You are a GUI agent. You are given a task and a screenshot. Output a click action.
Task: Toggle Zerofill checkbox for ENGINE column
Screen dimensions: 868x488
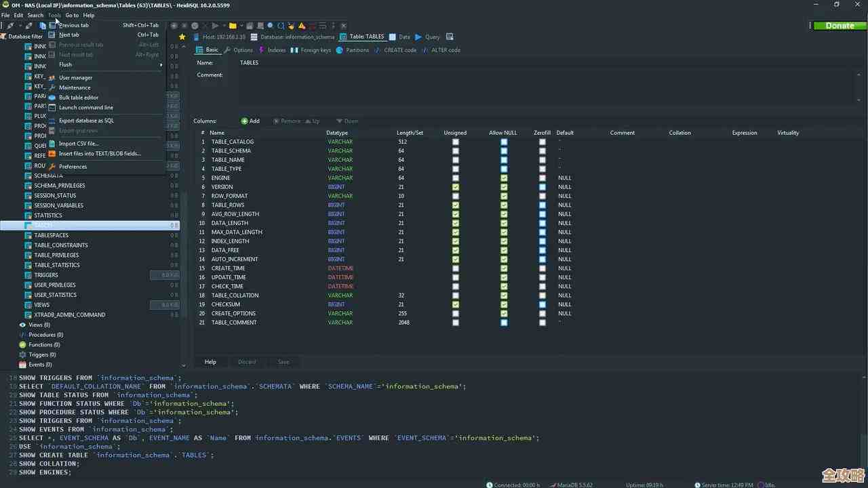pos(542,178)
